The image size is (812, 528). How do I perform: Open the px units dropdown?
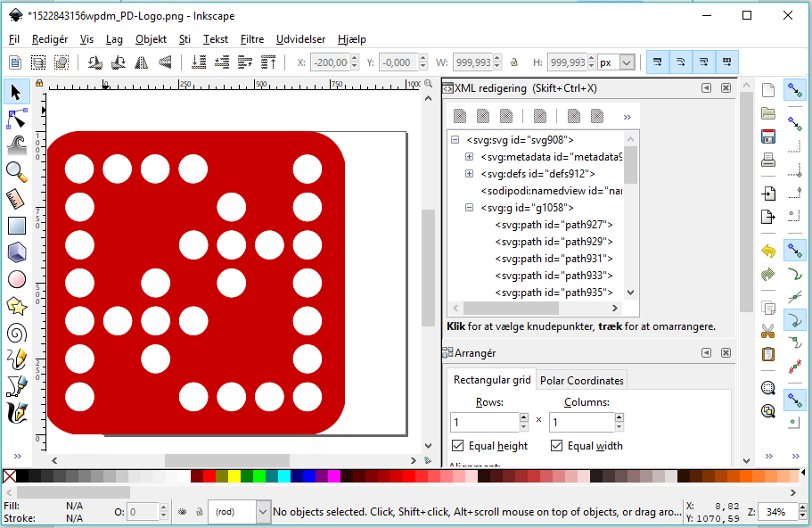627,62
